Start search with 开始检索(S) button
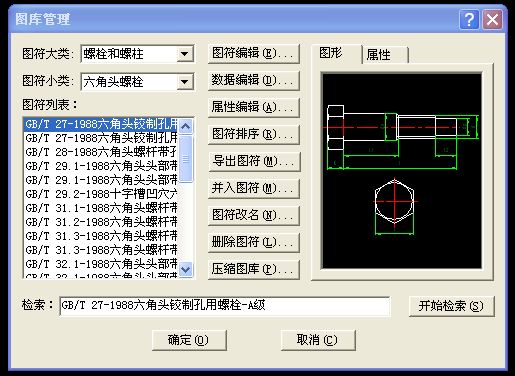The width and height of the screenshot is (515, 376). [451, 306]
